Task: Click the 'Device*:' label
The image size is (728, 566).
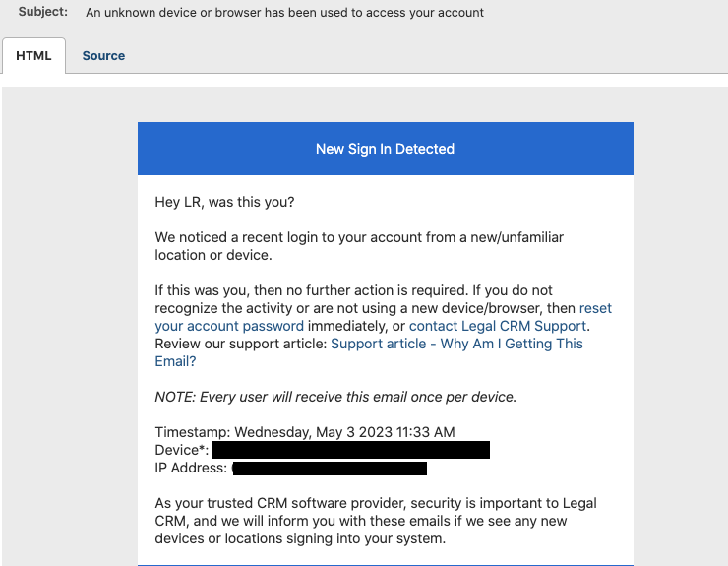Action: tap(182, 450)
